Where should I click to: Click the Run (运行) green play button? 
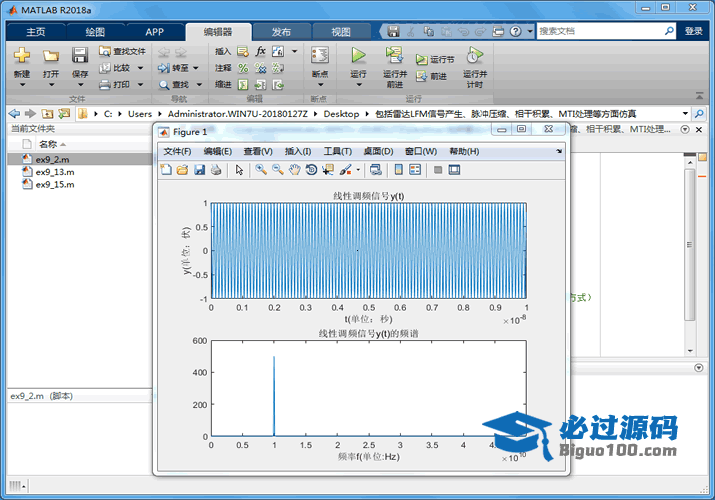click(358, 56)
